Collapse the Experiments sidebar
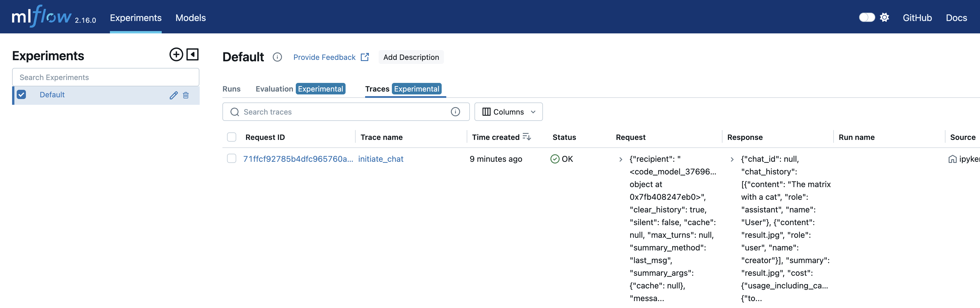 tap(193, 54)
